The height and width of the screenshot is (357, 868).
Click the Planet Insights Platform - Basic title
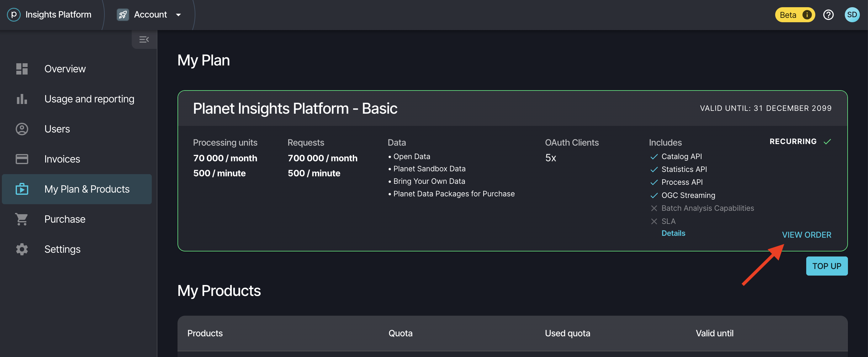pos(295,108)
